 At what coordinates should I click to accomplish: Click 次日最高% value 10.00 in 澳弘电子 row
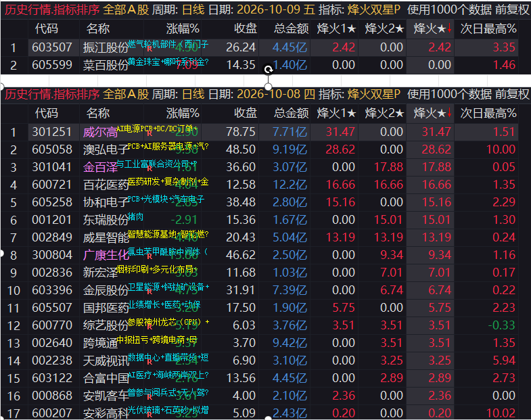[x=501, y=149]
